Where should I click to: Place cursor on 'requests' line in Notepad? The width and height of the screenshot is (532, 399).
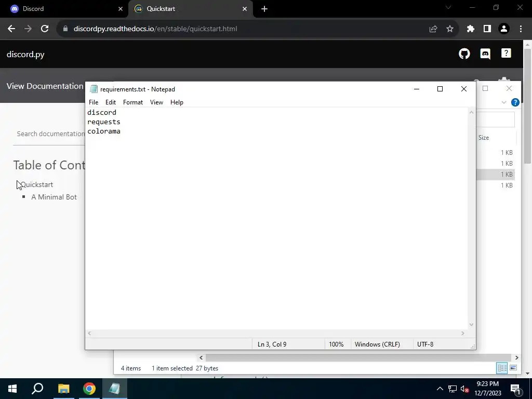104,122
